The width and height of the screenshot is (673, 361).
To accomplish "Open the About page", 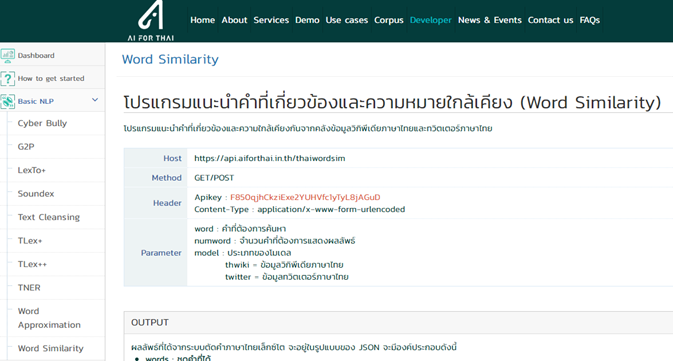I will pos(234,20).
